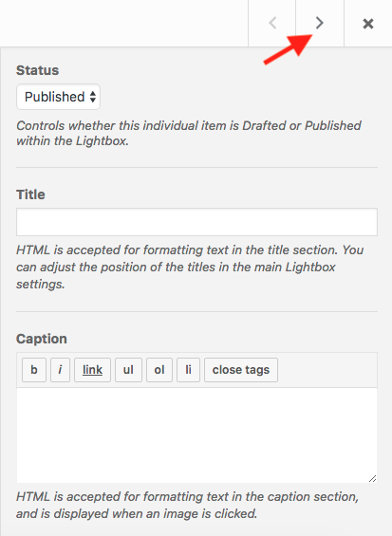Insert a hyperlink using link button

[x=92, y=370]
